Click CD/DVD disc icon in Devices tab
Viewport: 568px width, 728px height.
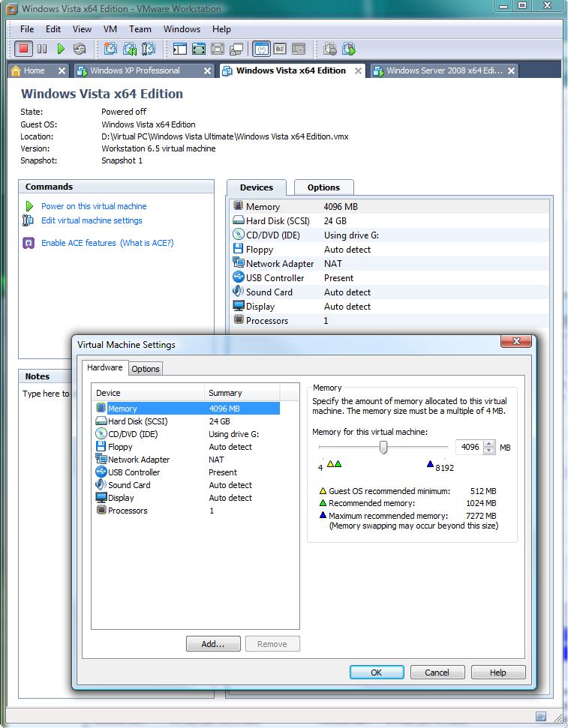pyautogui.click(x=239, y=235)
